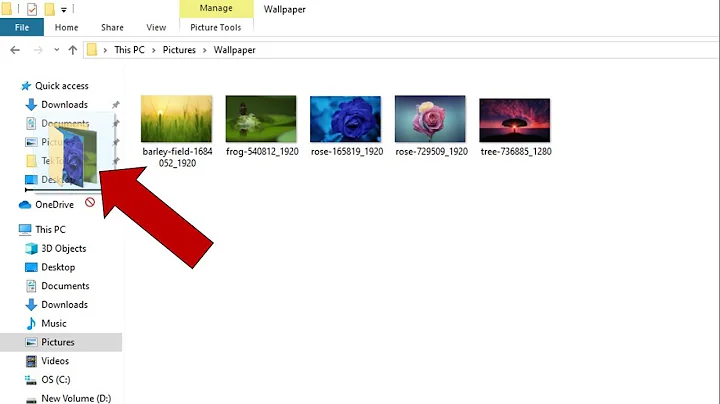Viewport: 720px width, 404px height.
Task: Open Music folder in sidebar
Action: 54,324
